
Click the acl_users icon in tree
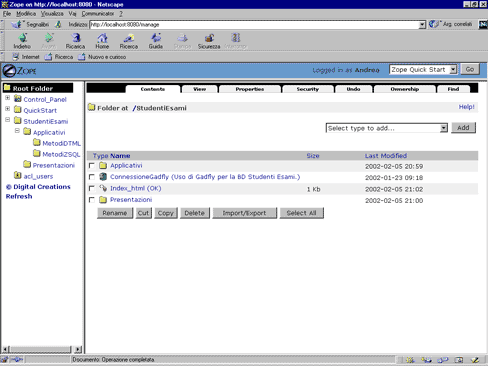(18, 175)
